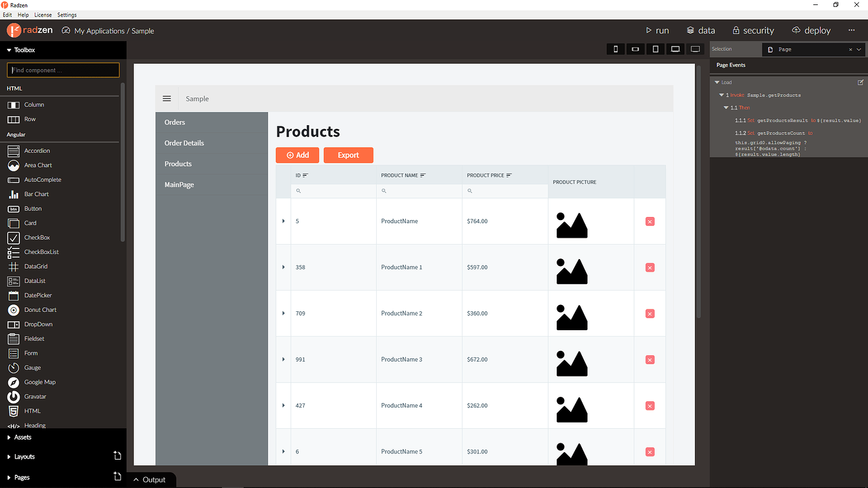Select the Gravatar component icon
868x488 pixels.
13,397
